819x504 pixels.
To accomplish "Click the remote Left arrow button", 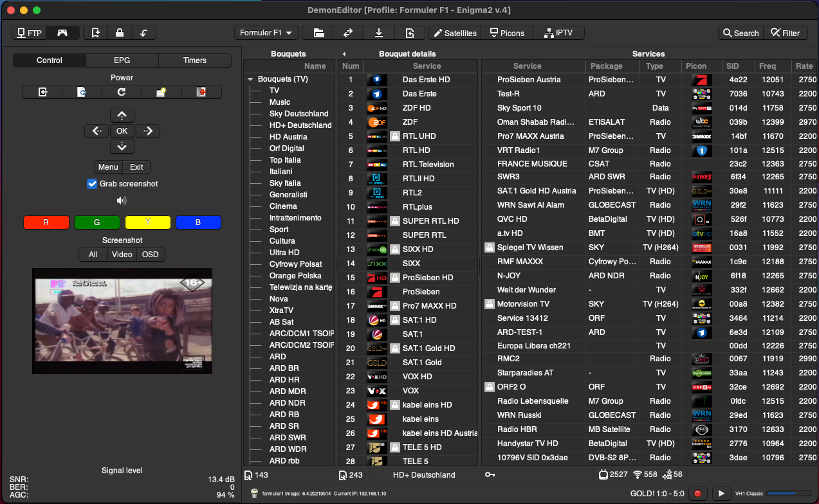I will 97,131.
